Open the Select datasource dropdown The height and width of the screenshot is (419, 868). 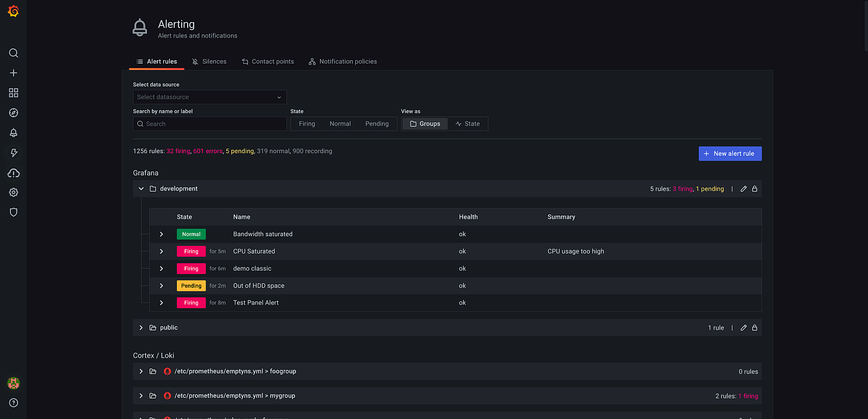click(209, 97)
